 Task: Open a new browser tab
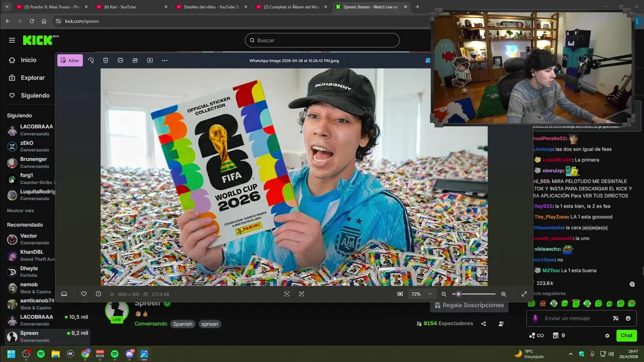(418, 7)
